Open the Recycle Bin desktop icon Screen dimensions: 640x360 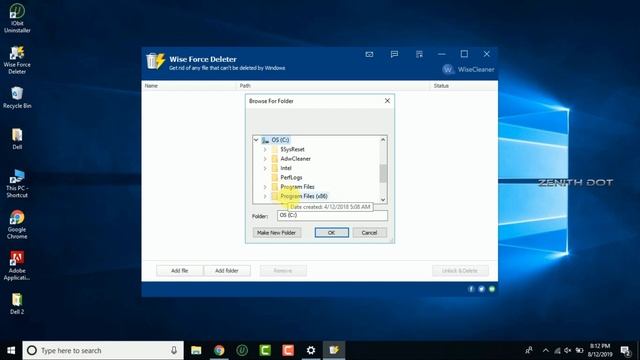(x=17, y=97)
